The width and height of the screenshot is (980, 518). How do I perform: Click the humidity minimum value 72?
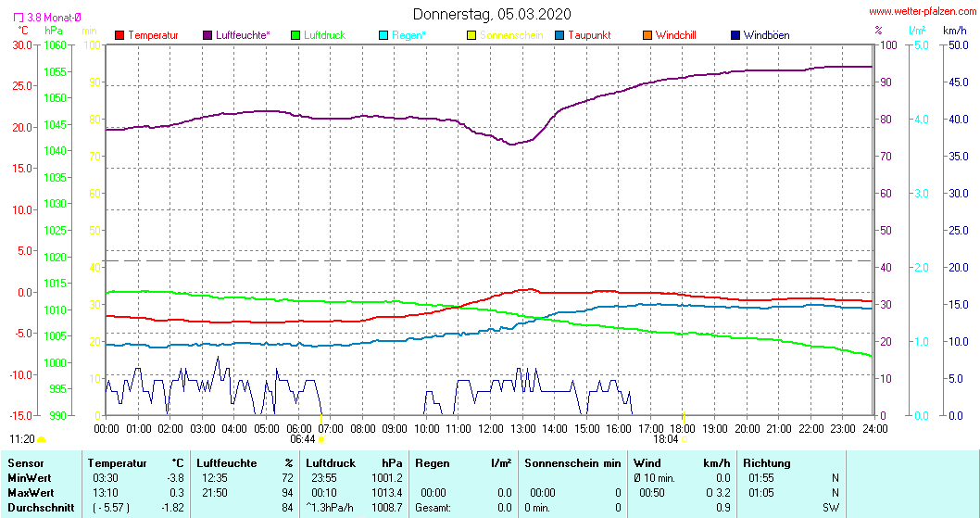tap(287, 478)
